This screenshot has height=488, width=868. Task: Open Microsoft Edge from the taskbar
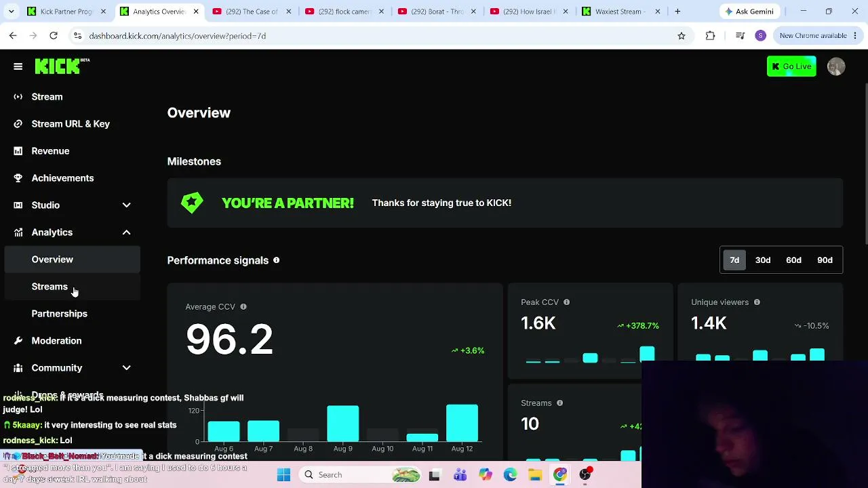[x=510, y=475]
